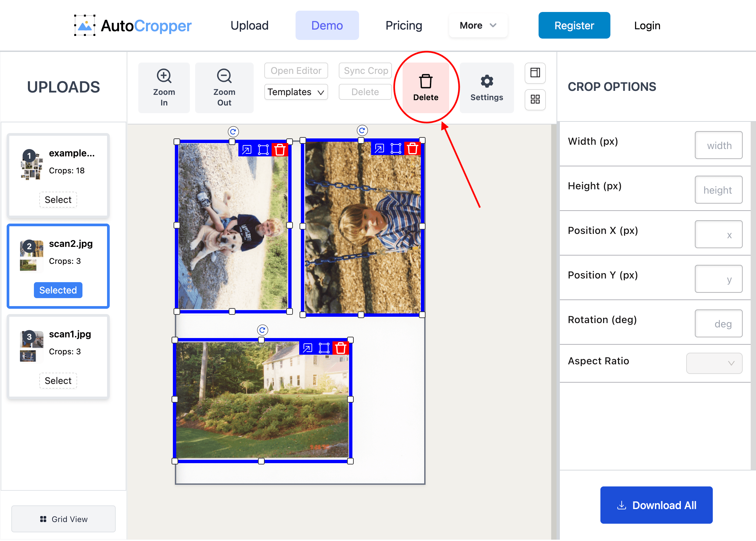Expand the Templates dropdown

[x=296, y=92]
